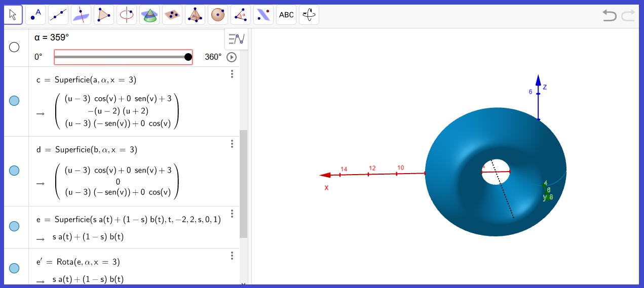
Task: Select the Rotate 3D Graphics View tool
Action: click(309, 15)
